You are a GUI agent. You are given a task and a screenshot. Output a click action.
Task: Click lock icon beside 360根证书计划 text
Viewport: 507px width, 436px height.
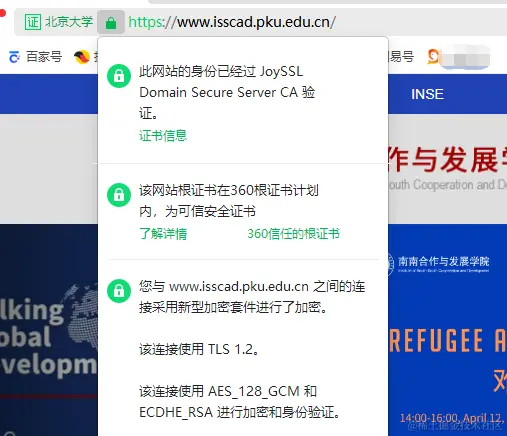[x=119, y=195]
